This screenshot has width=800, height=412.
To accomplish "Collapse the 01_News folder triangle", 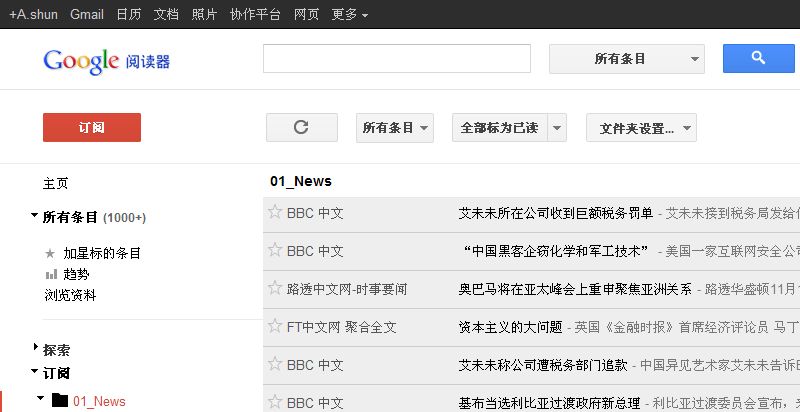I will [x=41, y=398].
